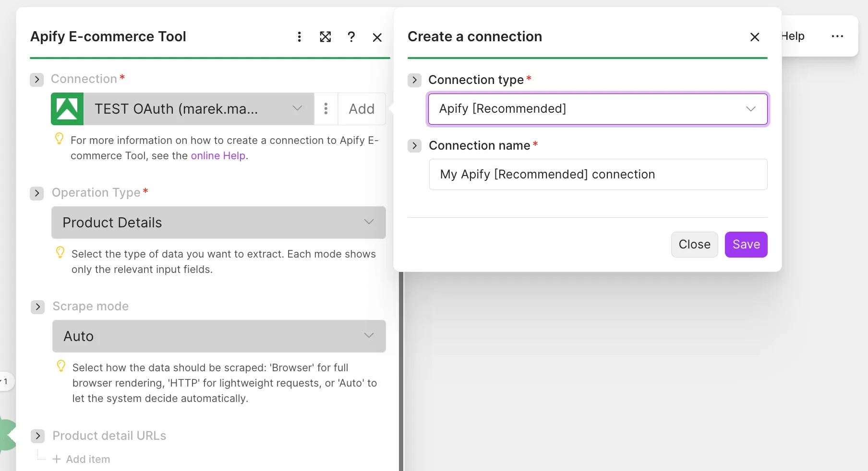Expand the Scrape mode field arrow
The height and width of the screenshot is (471, 868).
[38, 307]
